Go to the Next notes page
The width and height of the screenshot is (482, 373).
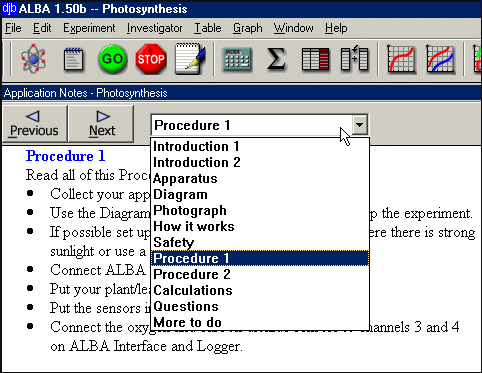point(101,124)
